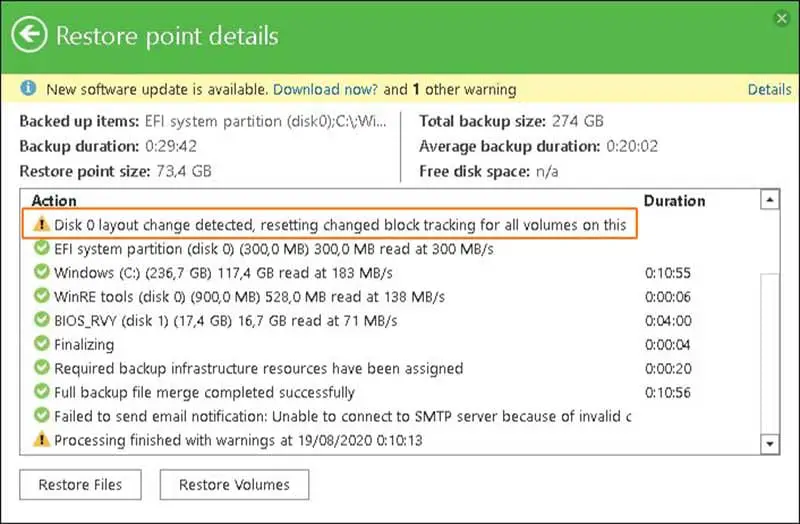Click the Restore Volumes button
800x524 pixels.
click(234, 485)
